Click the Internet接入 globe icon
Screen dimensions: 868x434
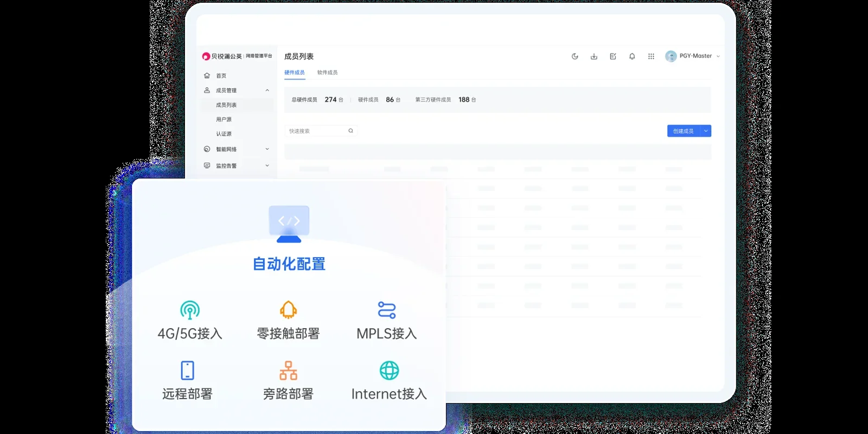(x=389, y=371)
